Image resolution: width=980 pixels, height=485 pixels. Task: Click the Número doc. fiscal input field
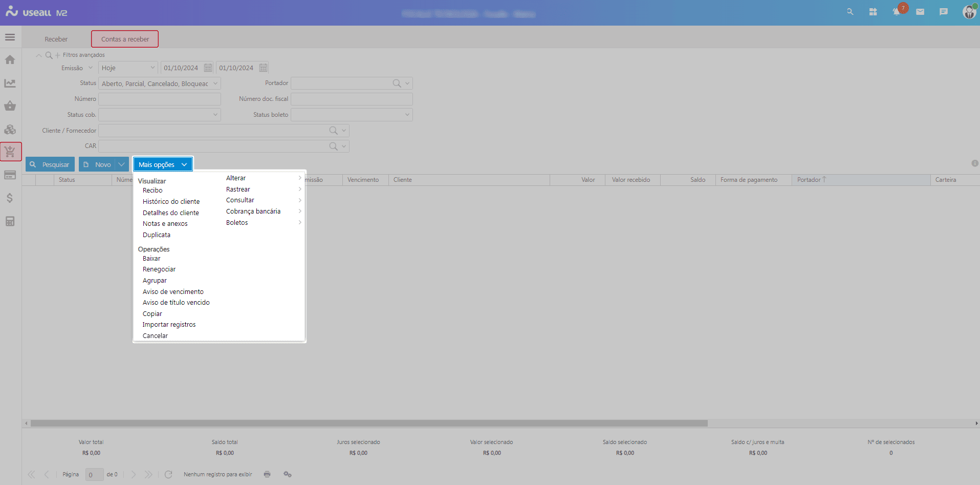coord(352,99)
